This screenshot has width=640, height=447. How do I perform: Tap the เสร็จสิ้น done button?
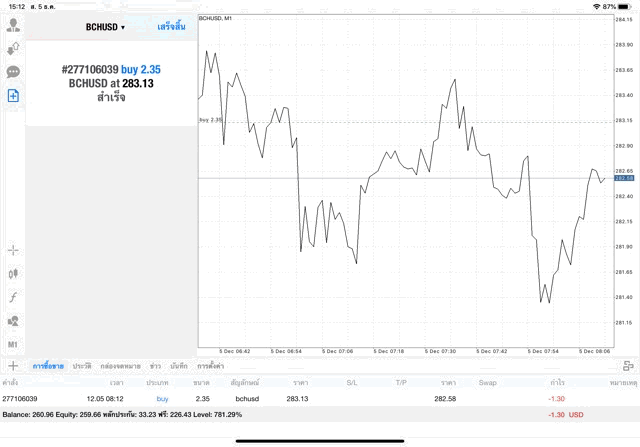171,26
